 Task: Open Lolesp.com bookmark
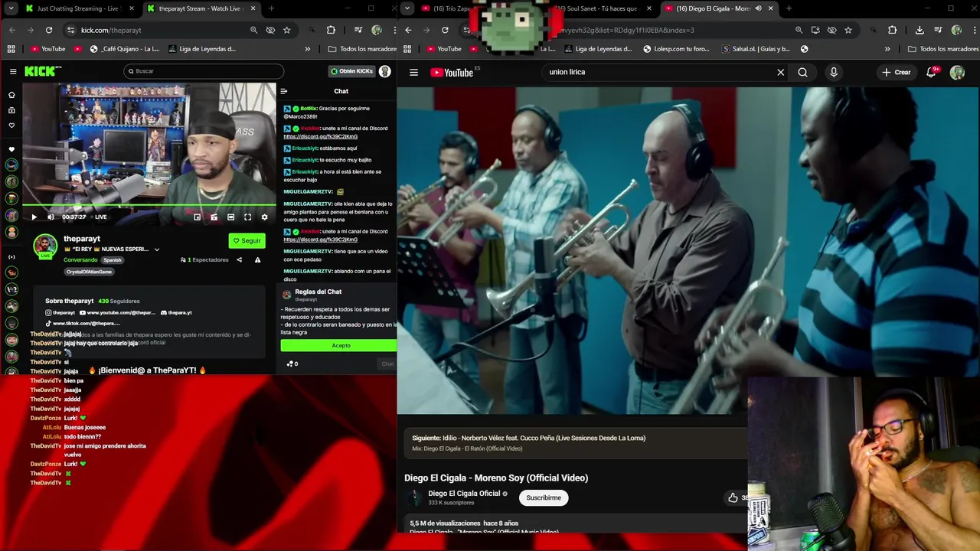pyautogui.click(x=676, y=49)
